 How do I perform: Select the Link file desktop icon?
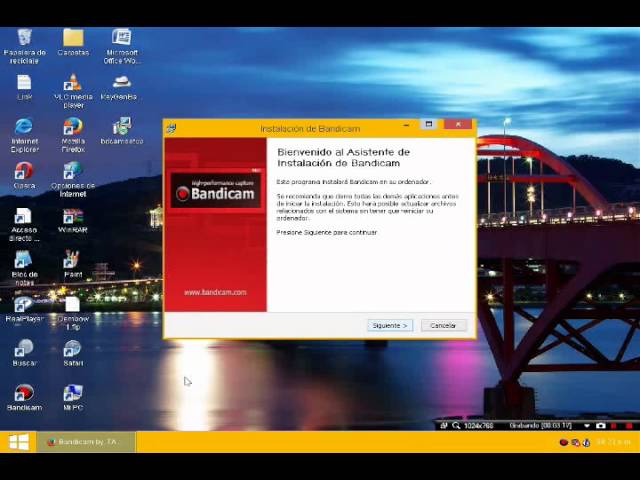tap(24, 87)
